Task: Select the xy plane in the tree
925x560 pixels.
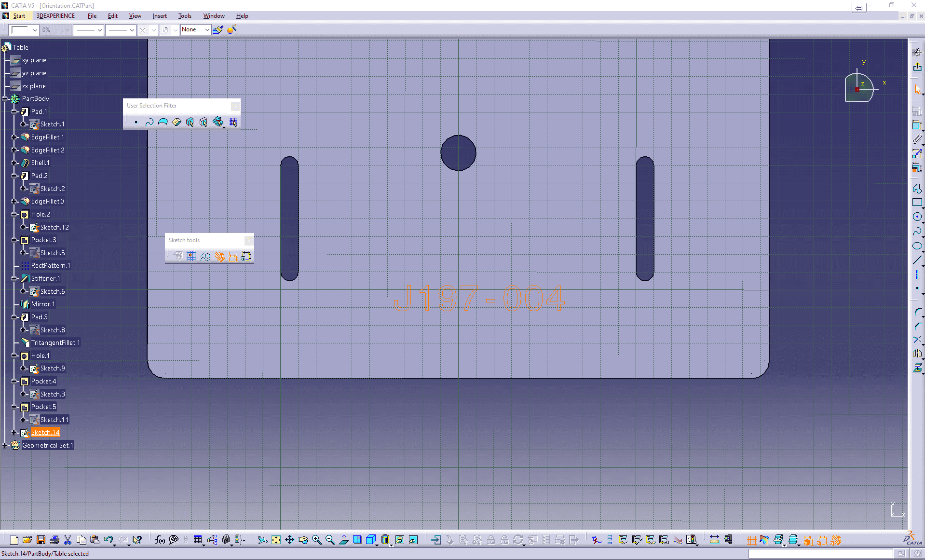Action: pyautogui.click(x=34, y=60)
